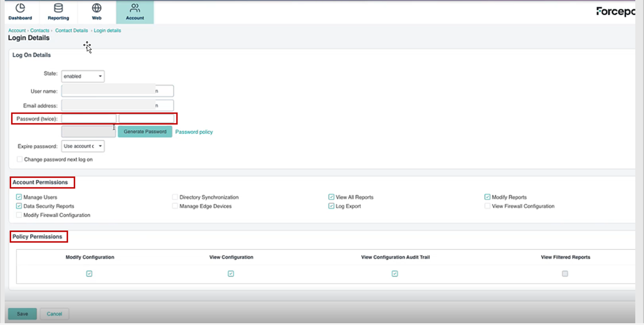The image size is (644, 325).
Task: Open the Dashboard section icon
Action: [20, 12]
